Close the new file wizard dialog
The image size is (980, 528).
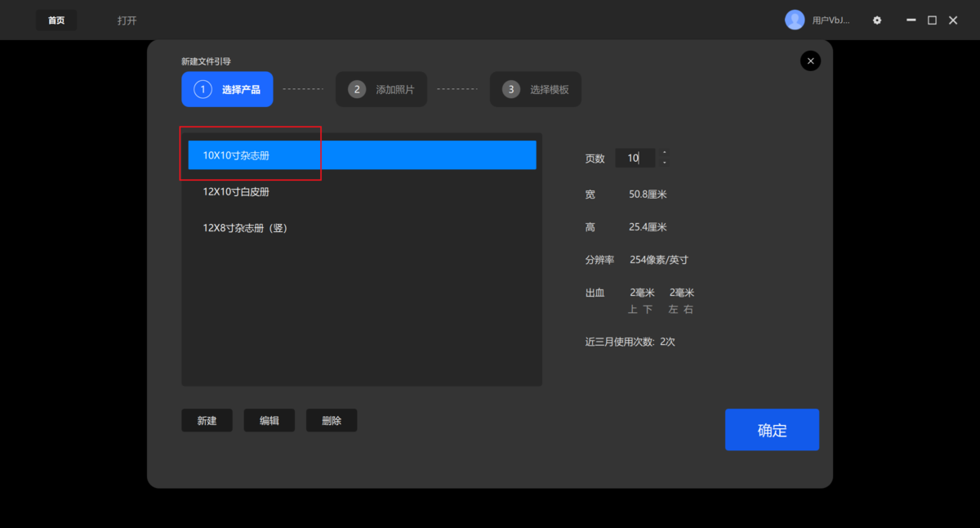[810, 60]
